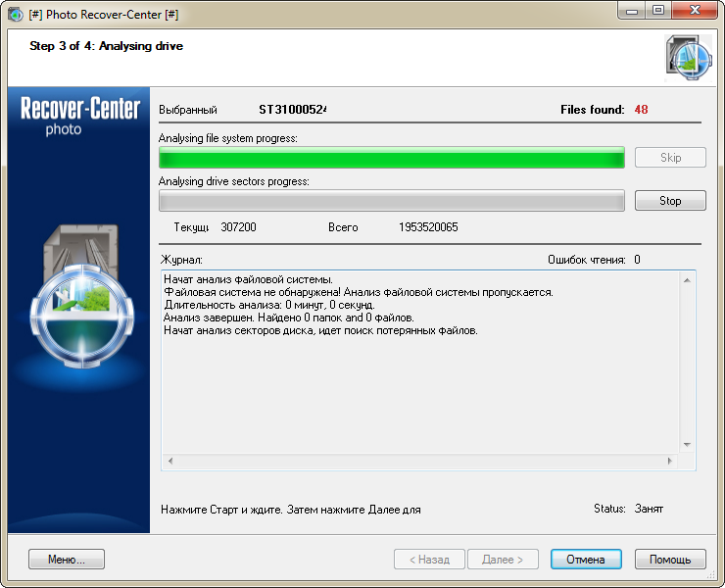Click the Журнал: label

[x=181, y=260]
